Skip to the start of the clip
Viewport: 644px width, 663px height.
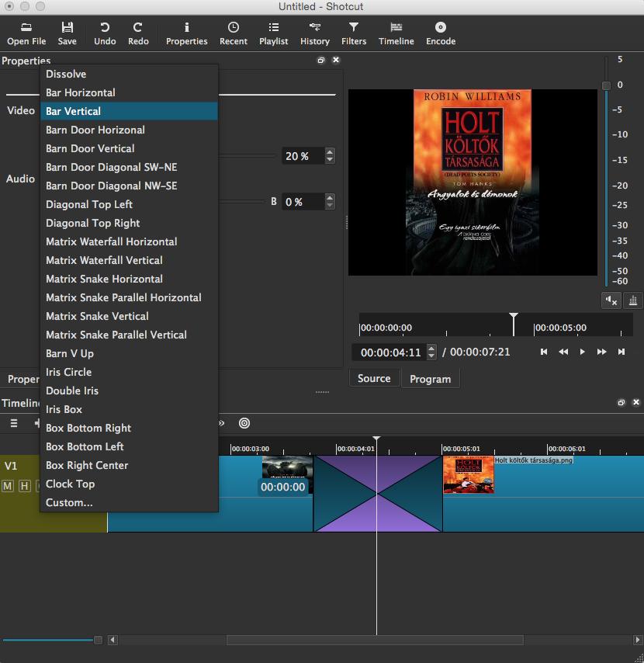tap(544, 352)
